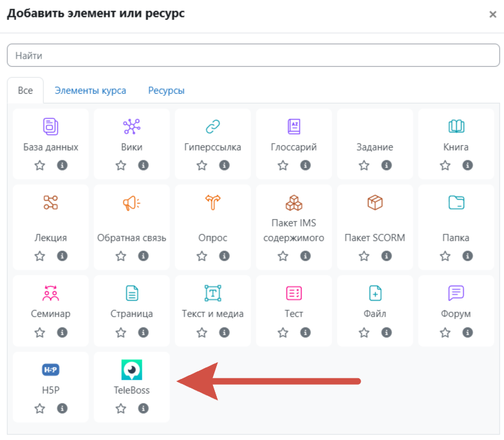The width and height of the screenshot is (504, 440).
Task: Choose the TeleBoss activity icon
Action: [x=132, y=369]
